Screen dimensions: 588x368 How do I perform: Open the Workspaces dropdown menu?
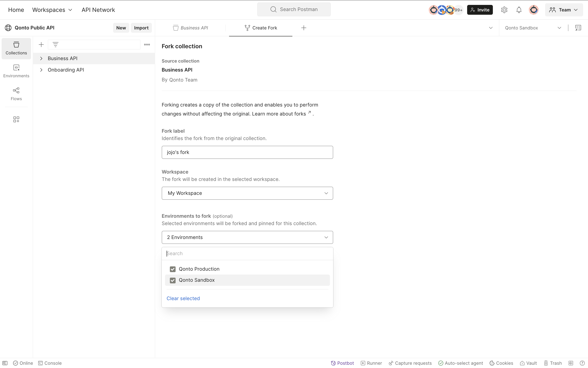[52, 10]
